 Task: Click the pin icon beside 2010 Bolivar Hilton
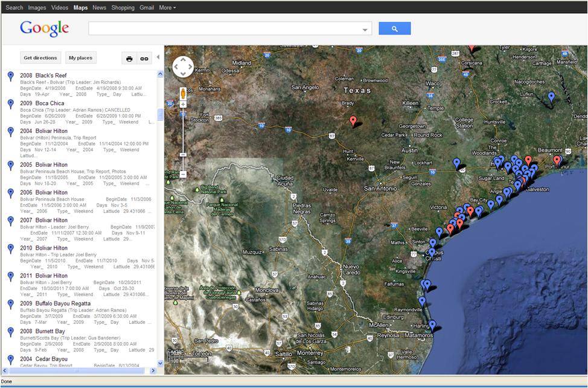[11, 249]
